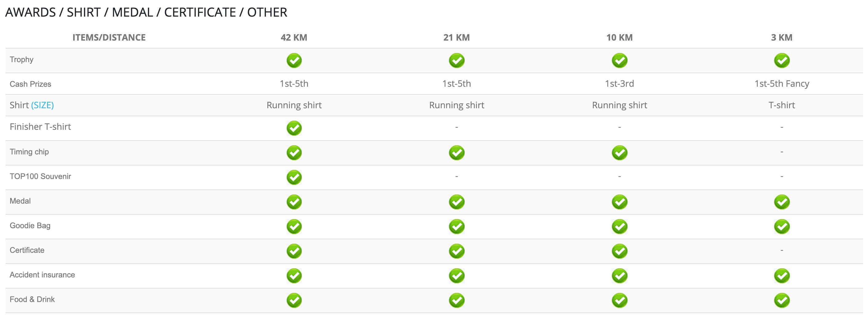Click the Food & Drink checkmark under 42 KM
The image size is (868, 318).
click(294, 300)
